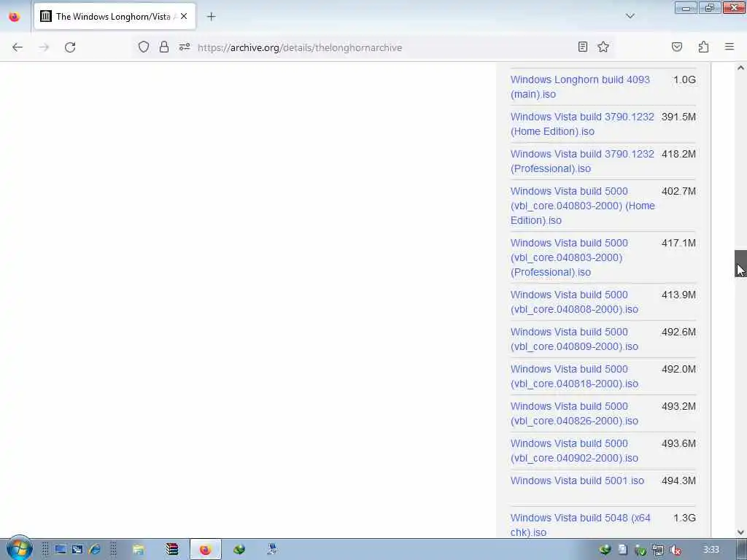Download Windows Vista build 5048 (x64 chk).iso
This screenshot has height=560, width=747.
point(580,525)
